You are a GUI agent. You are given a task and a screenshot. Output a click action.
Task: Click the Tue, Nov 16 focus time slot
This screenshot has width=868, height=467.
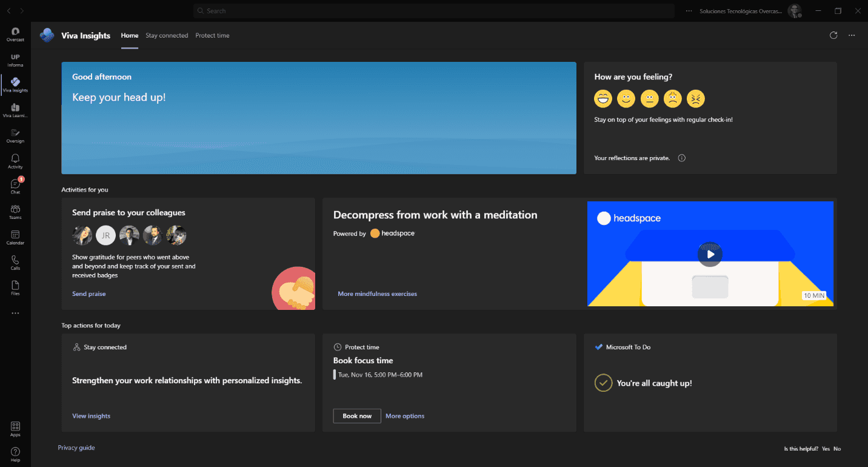380,375
